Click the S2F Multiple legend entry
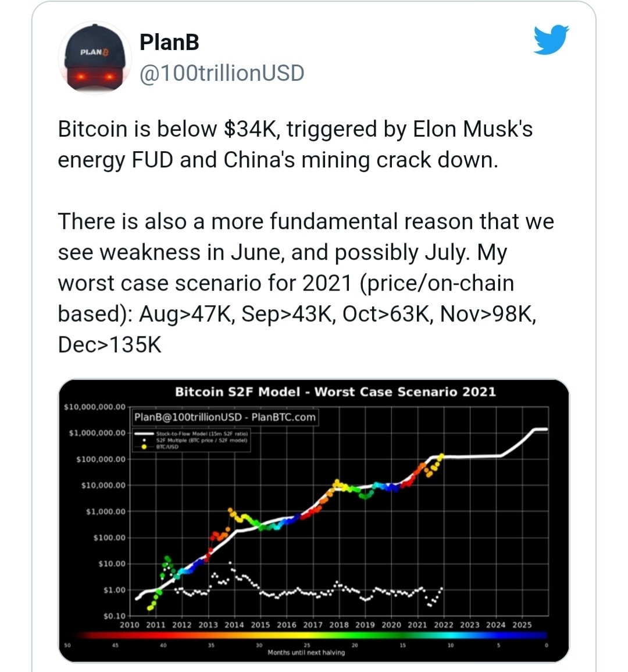 201,440
